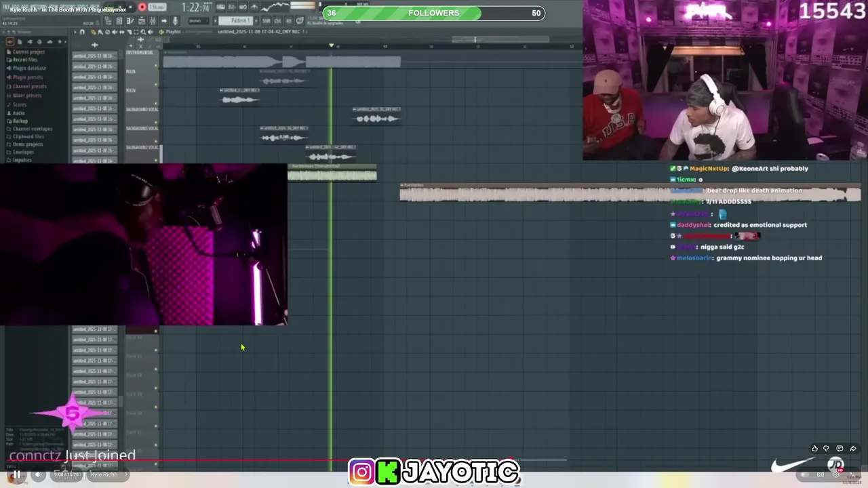Expand Current project in browser
868x488 pixels.
(x=26, y=52)
